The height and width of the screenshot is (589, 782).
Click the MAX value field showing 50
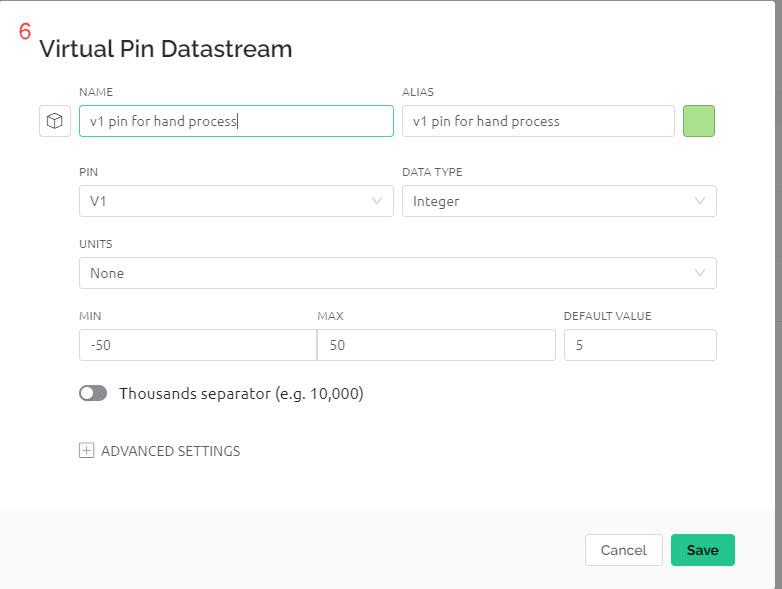(x=436, y=345)
